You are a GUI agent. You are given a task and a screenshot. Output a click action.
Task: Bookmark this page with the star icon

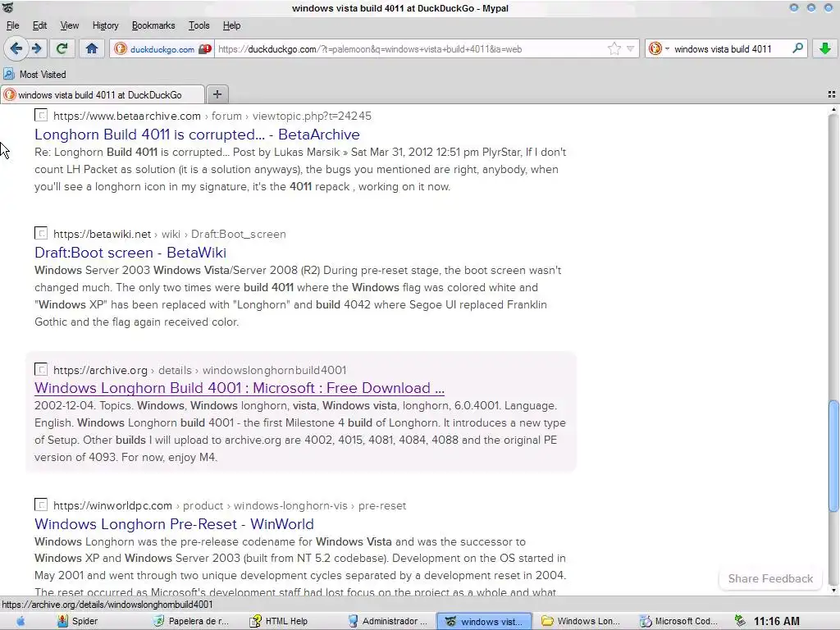point(614,48)
